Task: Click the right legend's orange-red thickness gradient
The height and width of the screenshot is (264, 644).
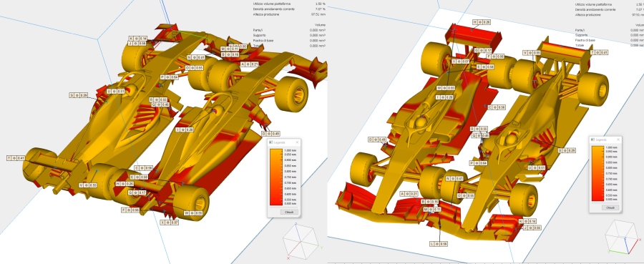Action: click(597, 174)
